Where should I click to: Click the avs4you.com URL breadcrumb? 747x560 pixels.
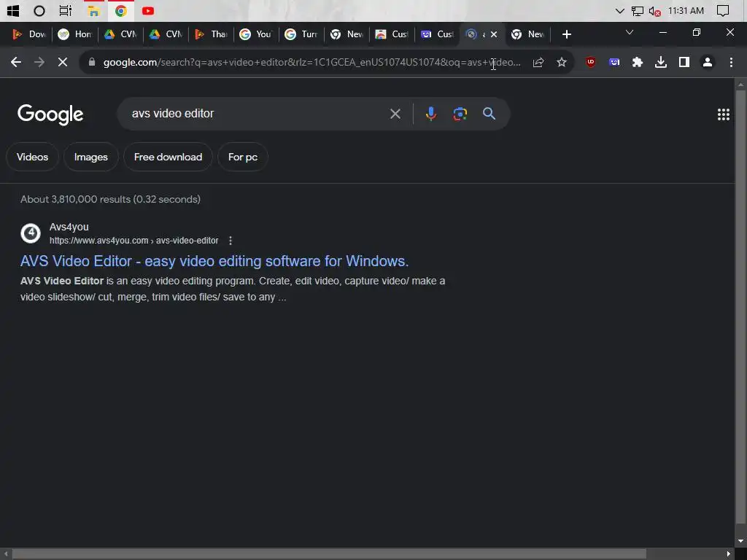[x=134, y=241]
